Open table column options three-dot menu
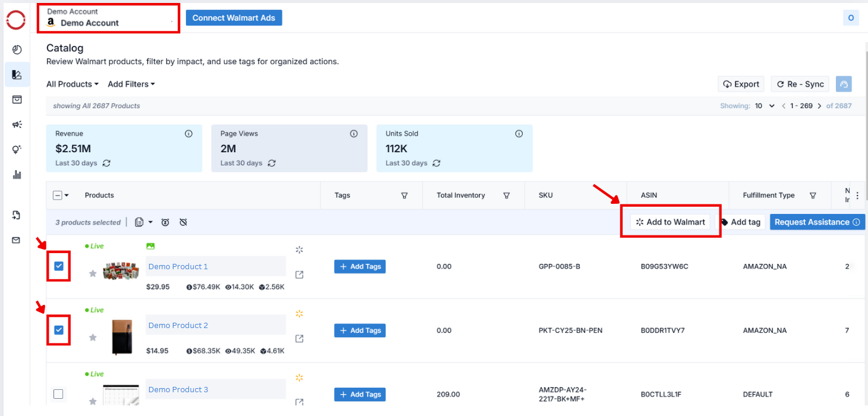The height and width of the screenshot is (416, 868). coord(857,196)
